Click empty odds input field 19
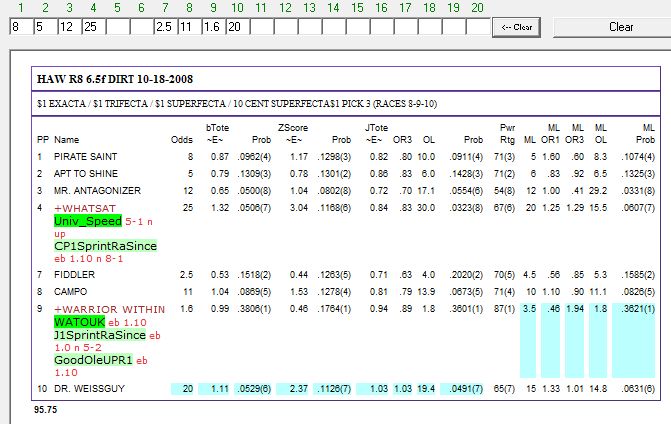 tap(454, 27)
